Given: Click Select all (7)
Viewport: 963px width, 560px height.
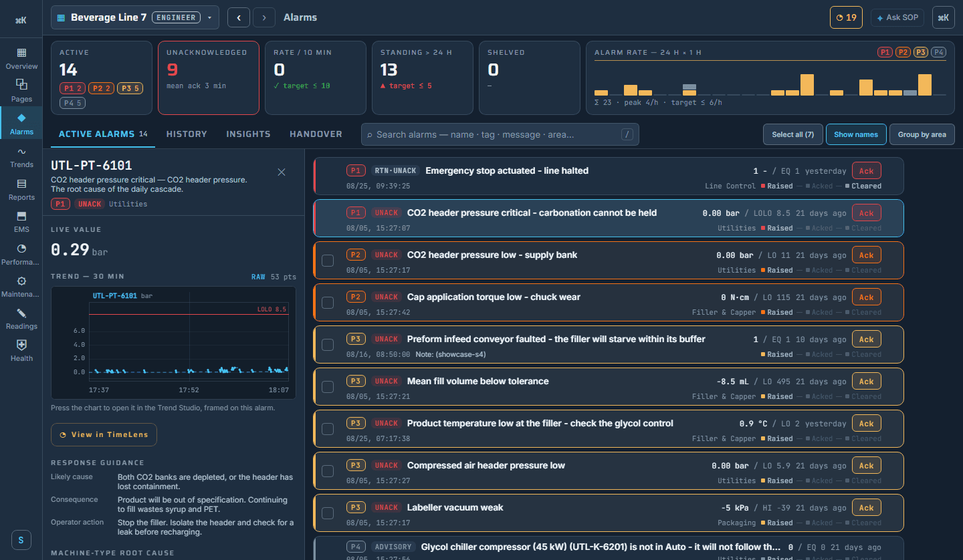Looking at the screenshot, I should tap(792, 134).
